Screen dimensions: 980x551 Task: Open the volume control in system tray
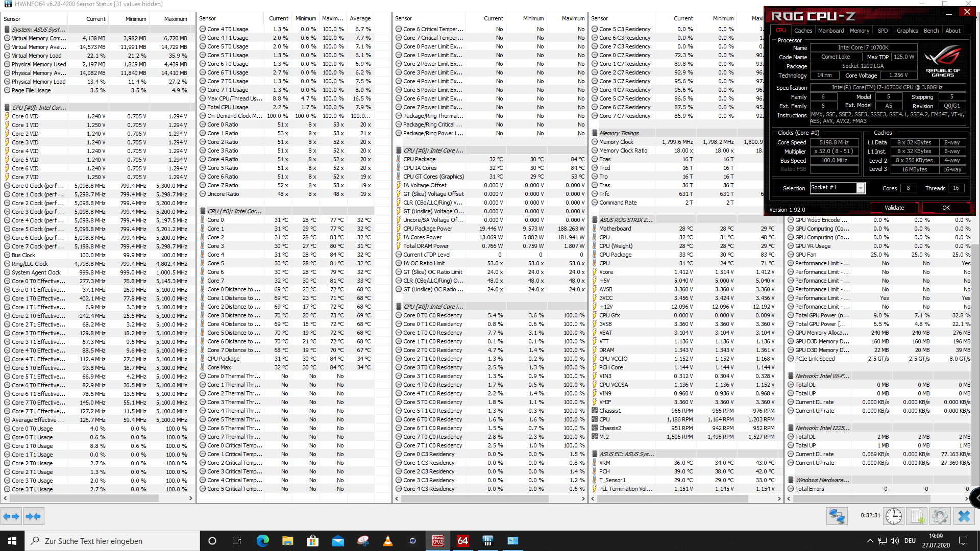(x=894, y=541)
